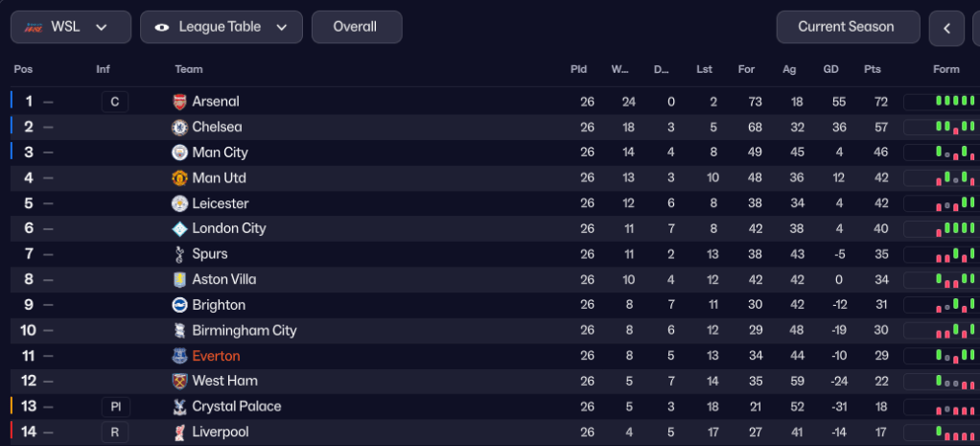Click Arsenal's form indicator bars
980x446 pixels.
[x=954, y=101]
